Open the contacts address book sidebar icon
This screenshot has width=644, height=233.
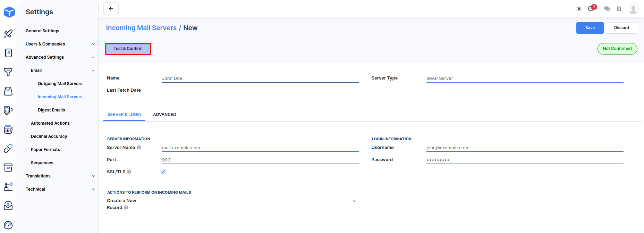(8, 53)
